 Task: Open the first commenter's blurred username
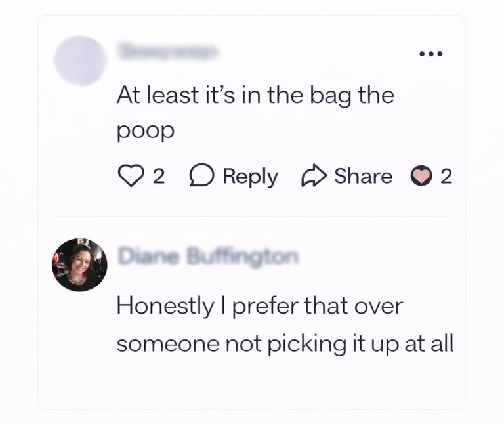tap(168, 51)
